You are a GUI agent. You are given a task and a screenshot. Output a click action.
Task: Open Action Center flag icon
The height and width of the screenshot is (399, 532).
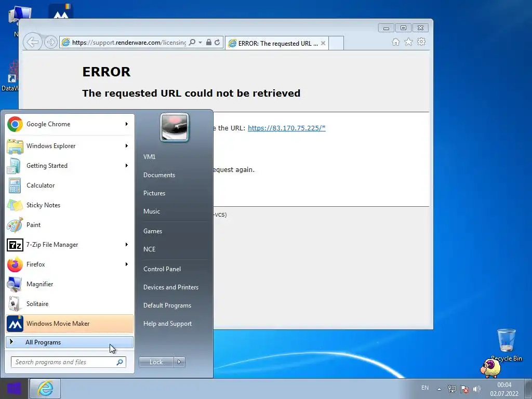point(464,389)
